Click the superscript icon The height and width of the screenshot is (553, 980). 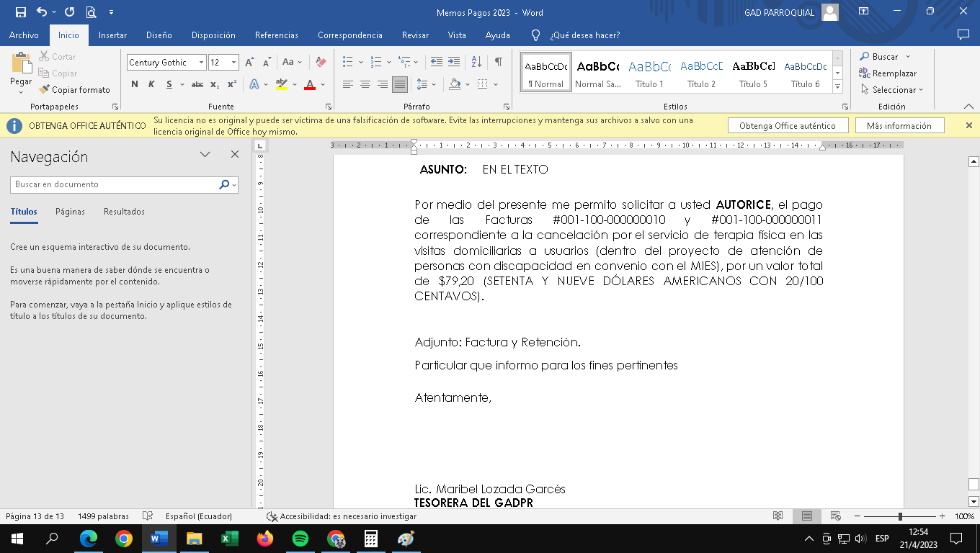pyautogui.click(x=231, y=84)
